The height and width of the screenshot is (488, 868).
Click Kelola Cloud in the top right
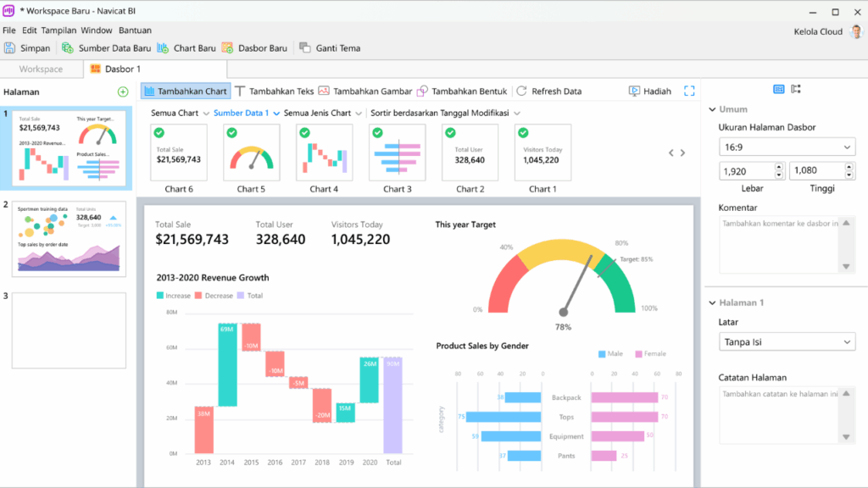click(818, 31)
